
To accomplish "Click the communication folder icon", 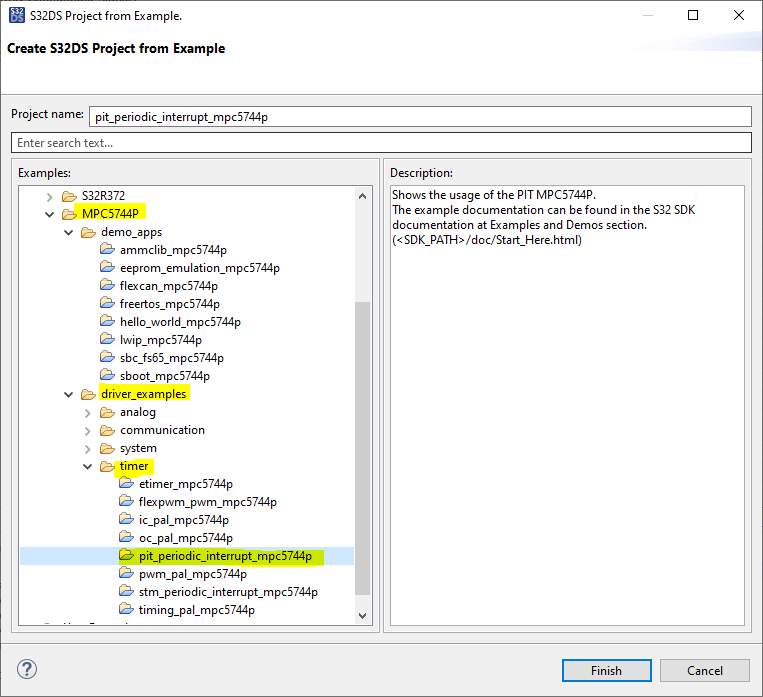I will point(107,431).
